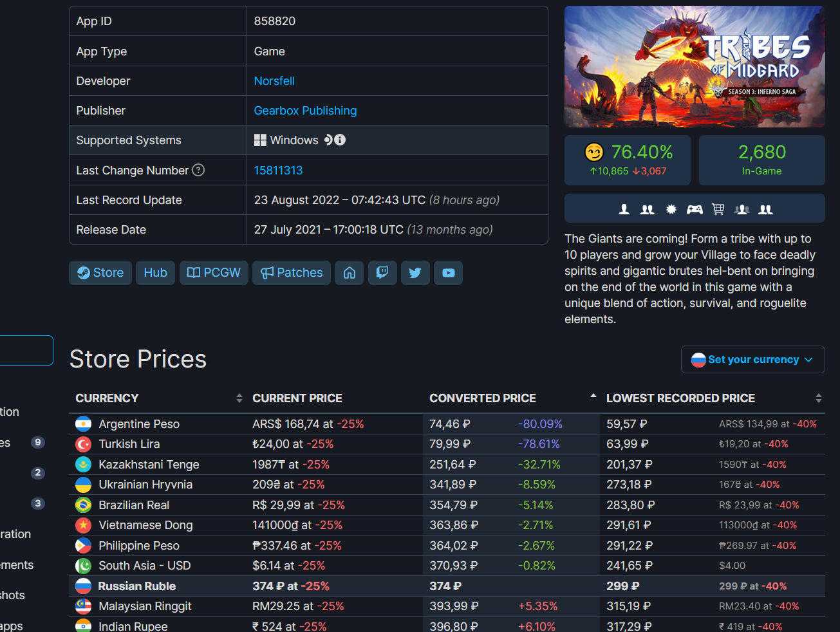Select the Argentine Peso currency name

tap(139, 424)
